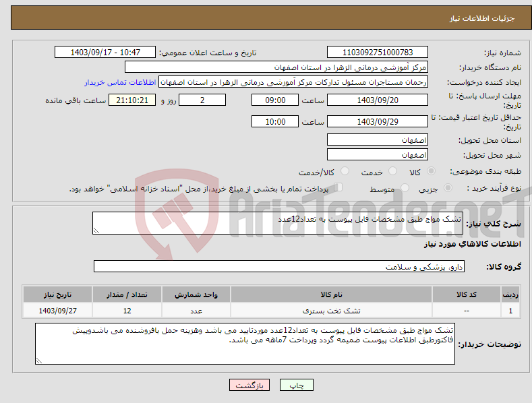This screenshot has height=403, width=532.
Task: Click delivery city field اصفهان
Action: click(378, 155)
